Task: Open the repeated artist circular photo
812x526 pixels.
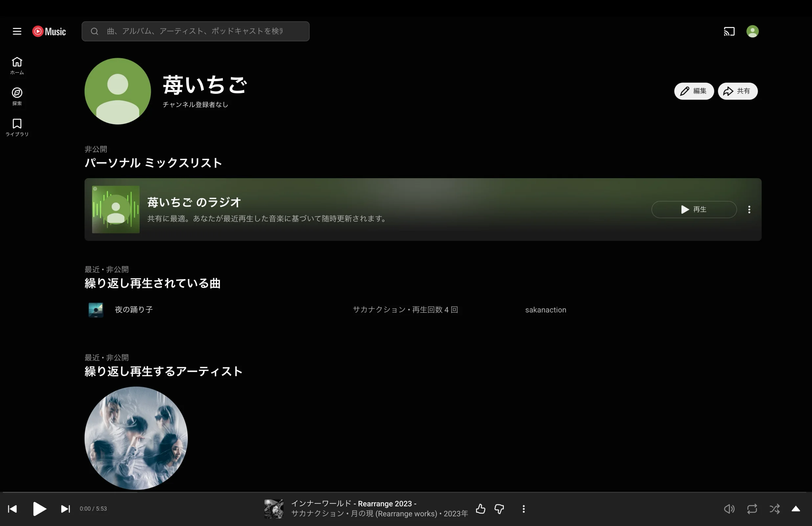Action: pyautogui.click(x=136, y=438)
